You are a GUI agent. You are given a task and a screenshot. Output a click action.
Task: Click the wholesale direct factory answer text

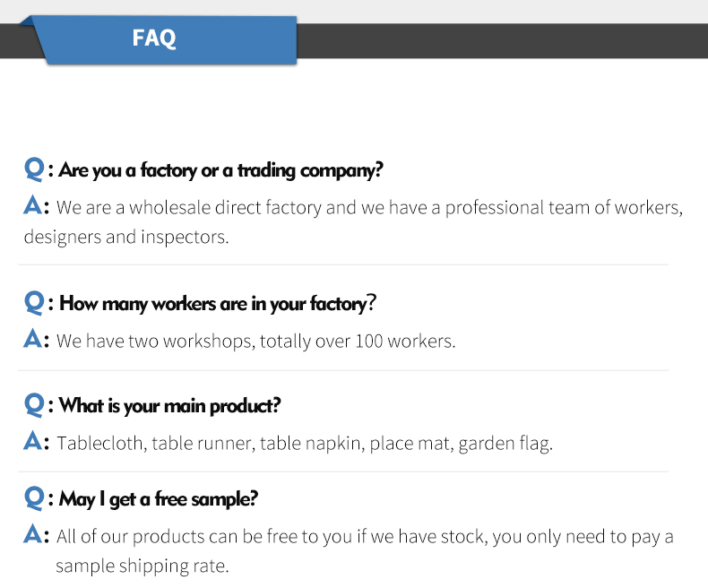pos(369,208)
